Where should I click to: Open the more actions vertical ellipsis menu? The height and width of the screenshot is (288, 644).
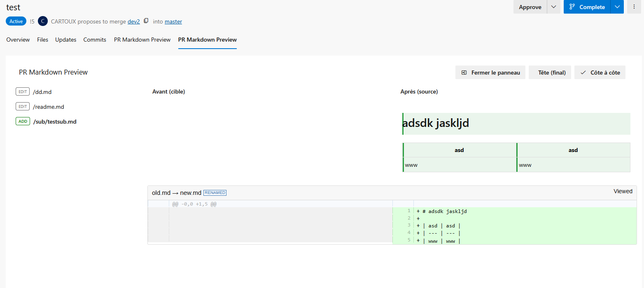point(634,7)
